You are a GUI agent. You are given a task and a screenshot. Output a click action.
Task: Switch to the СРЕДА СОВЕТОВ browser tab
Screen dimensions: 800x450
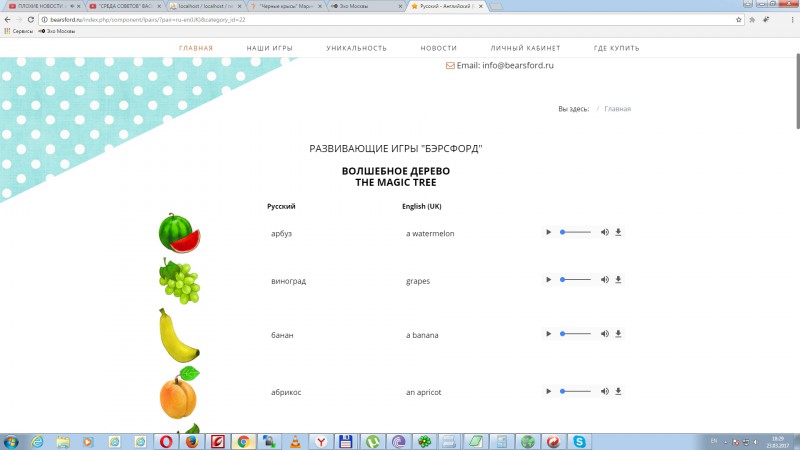[126, 6]
